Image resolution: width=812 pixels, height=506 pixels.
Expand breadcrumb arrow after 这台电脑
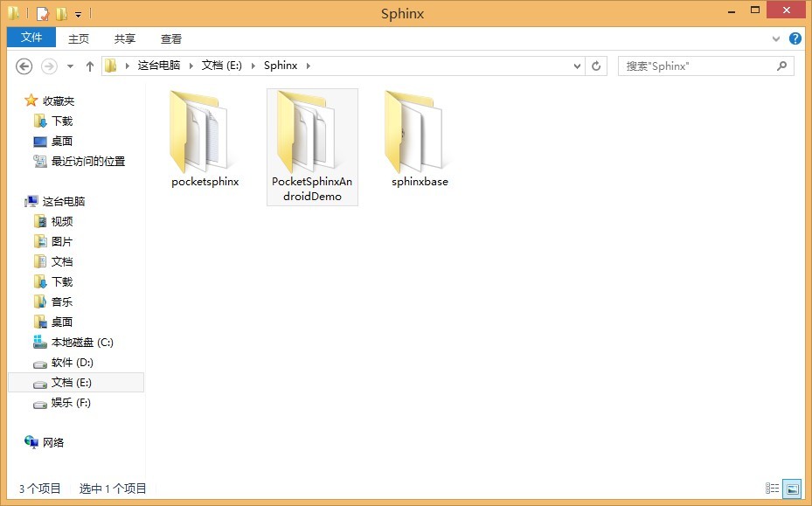[x=191, y=66]
